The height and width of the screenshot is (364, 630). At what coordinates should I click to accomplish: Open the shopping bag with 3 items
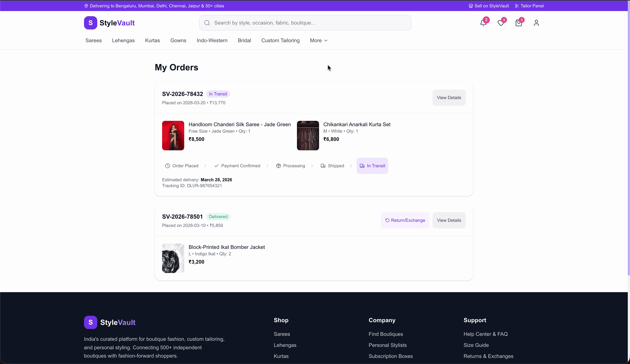click(x=519, y=23)
